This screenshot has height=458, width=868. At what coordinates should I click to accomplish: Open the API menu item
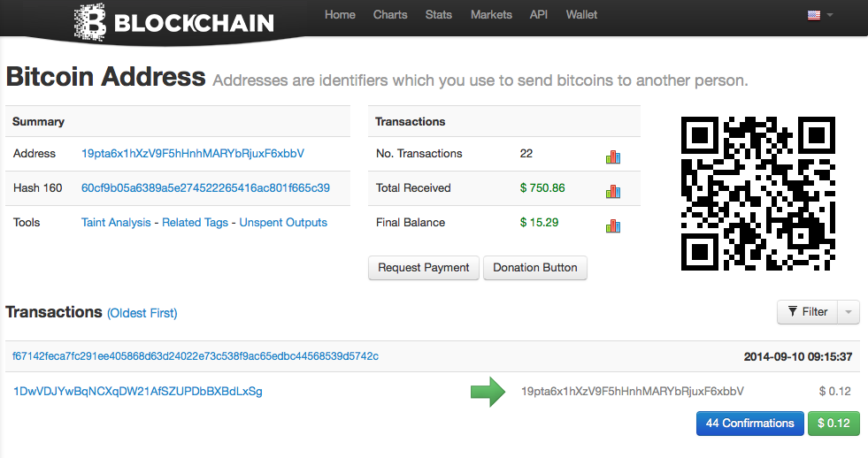pos(539,15)
